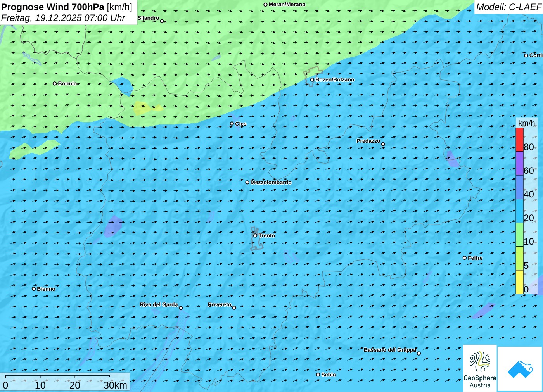The height and width of the screenshot is (392, 543).
Task: Click the 'Prognose Wind 700hPa' title text
Action: [x=53, y=7]
